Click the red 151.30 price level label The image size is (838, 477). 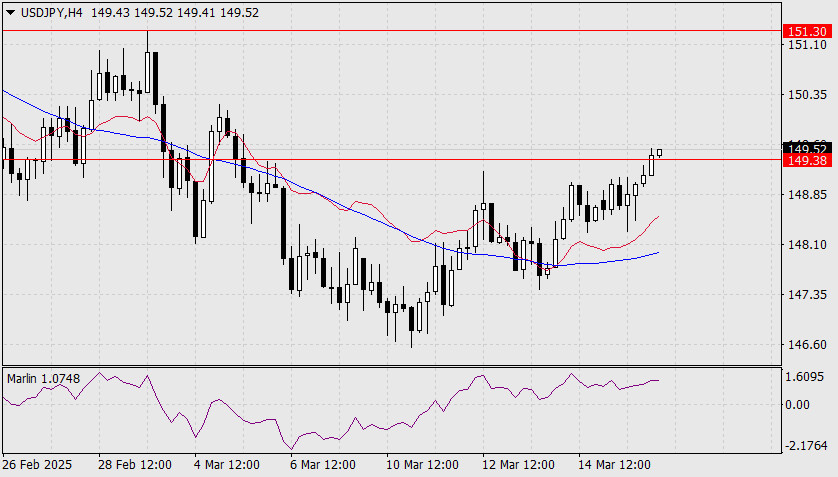click(807, 32)
